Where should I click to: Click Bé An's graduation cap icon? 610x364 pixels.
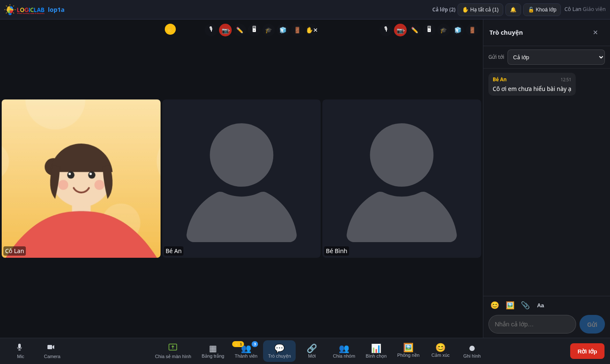(269, 30)
